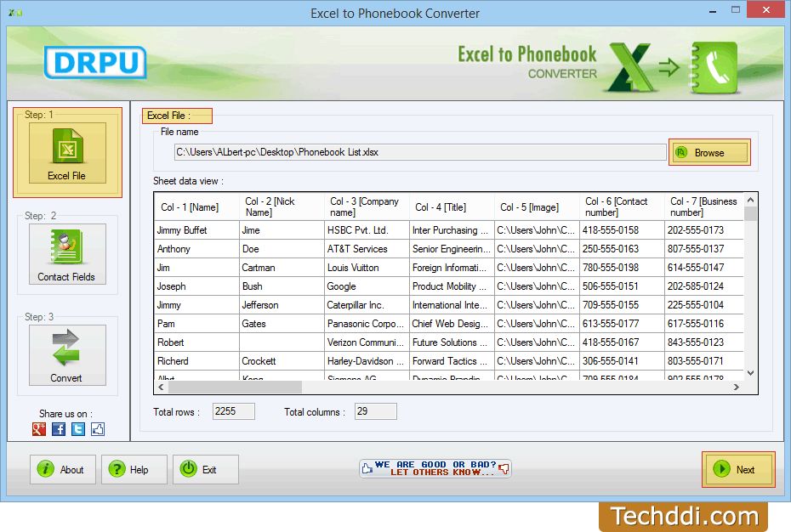This screenshot has width=791, height=532.
Task: Select the 'Gates' nick name cell
Action: (x=282, y=324)
